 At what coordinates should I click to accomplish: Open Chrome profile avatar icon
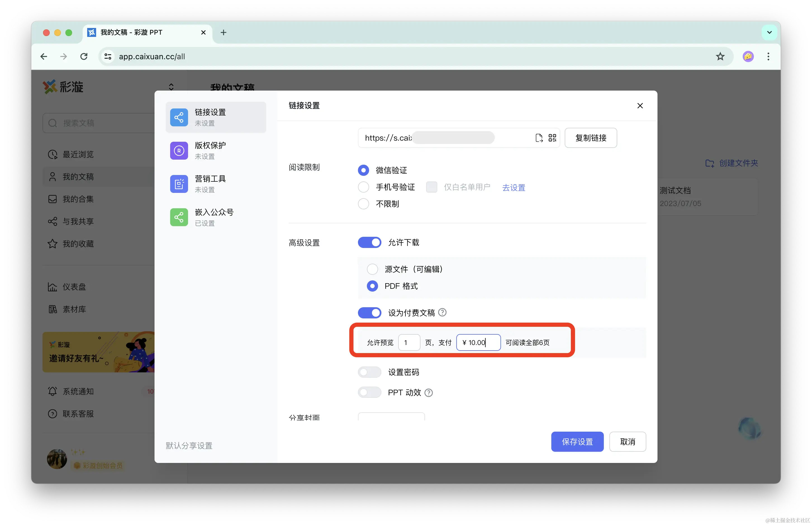pos(748,56)
